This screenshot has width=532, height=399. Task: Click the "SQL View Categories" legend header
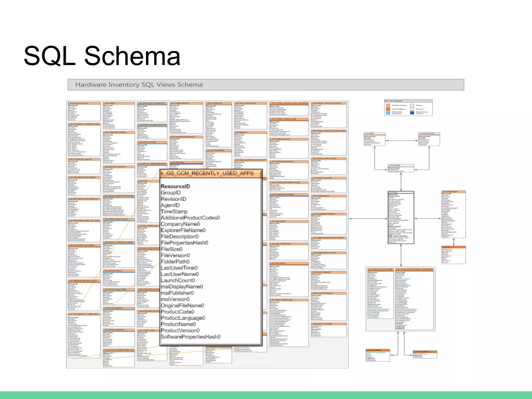[x=408, y=101]
